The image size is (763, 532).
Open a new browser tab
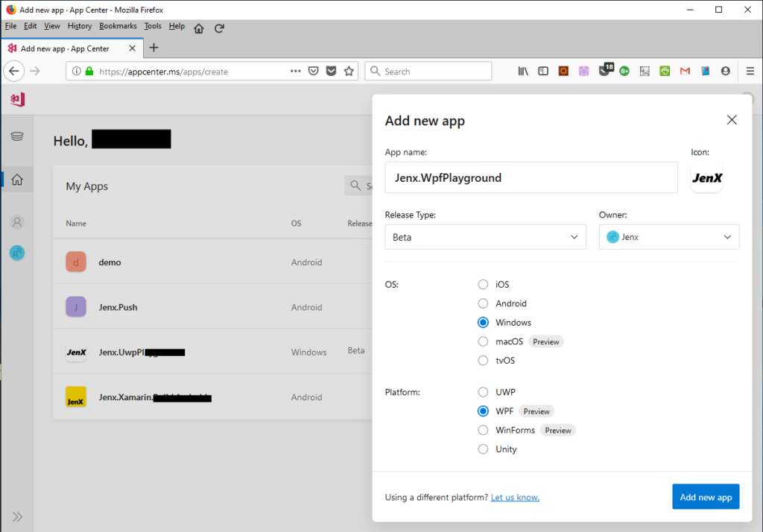pos(153,48)
